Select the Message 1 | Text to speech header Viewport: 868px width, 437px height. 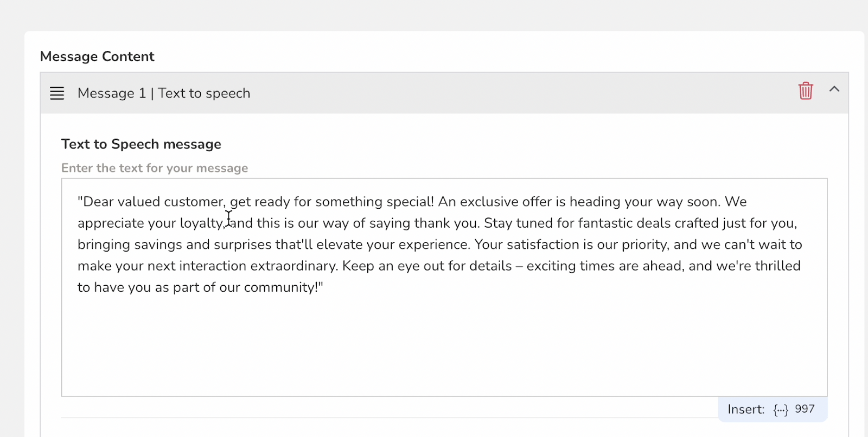point(163,93)
